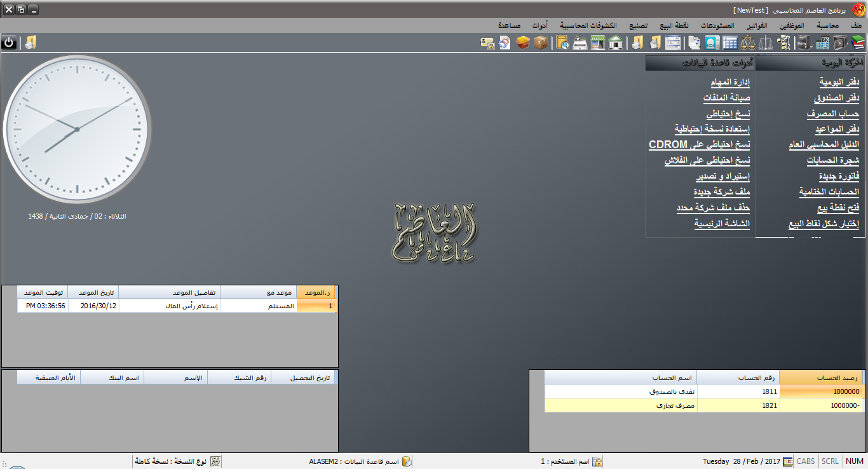Click the دفتر اليومية link

[x=839, y=83]
